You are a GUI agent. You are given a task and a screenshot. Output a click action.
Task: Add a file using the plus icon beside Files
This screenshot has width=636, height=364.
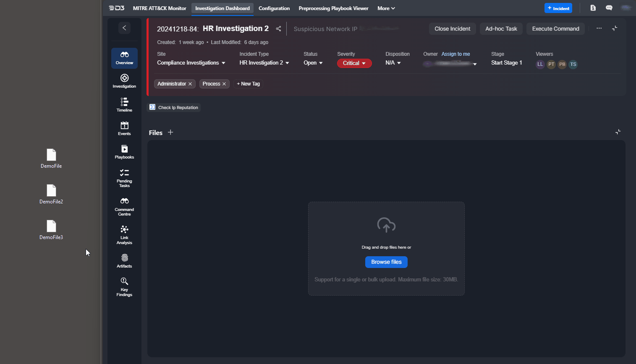(x=170, y=132)
